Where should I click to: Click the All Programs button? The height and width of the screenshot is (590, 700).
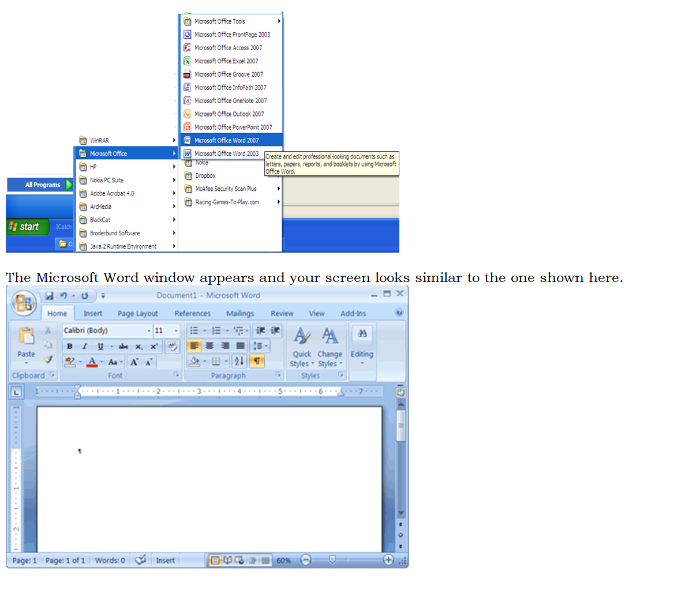(x=43, y=185)
